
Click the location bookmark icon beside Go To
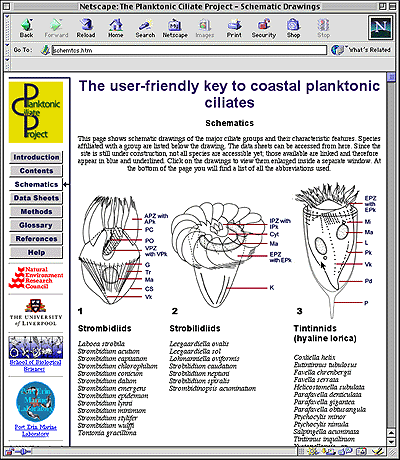click(x=45, y=50)
